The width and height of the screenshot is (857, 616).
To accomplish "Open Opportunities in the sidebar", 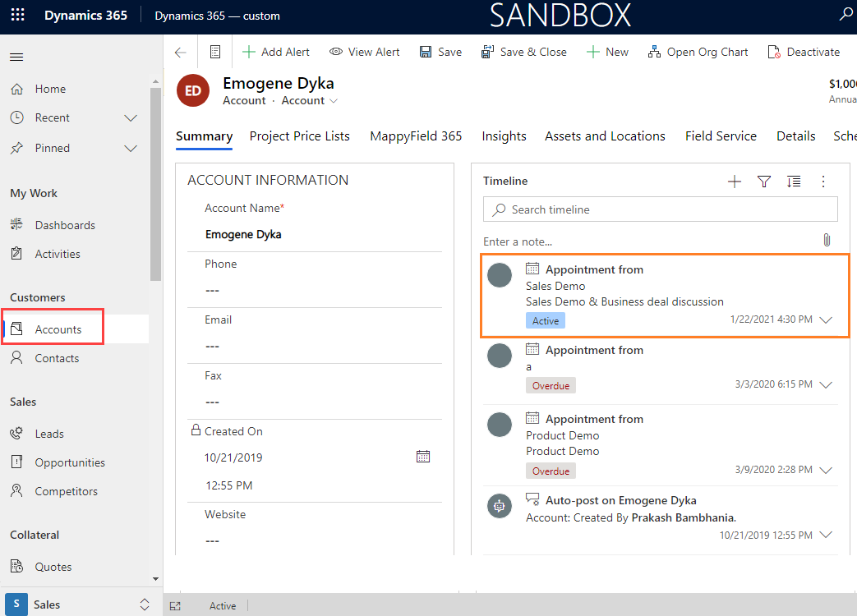I will tap(70, 462).
